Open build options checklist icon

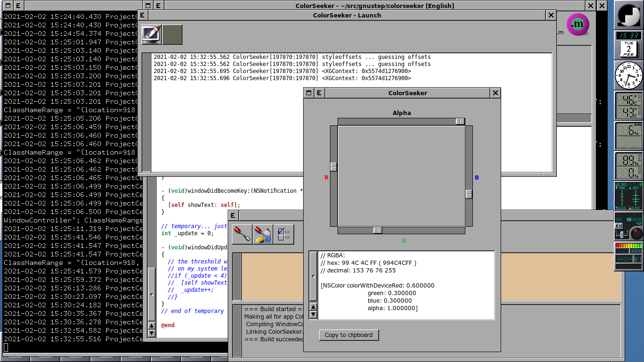[283, 234]
